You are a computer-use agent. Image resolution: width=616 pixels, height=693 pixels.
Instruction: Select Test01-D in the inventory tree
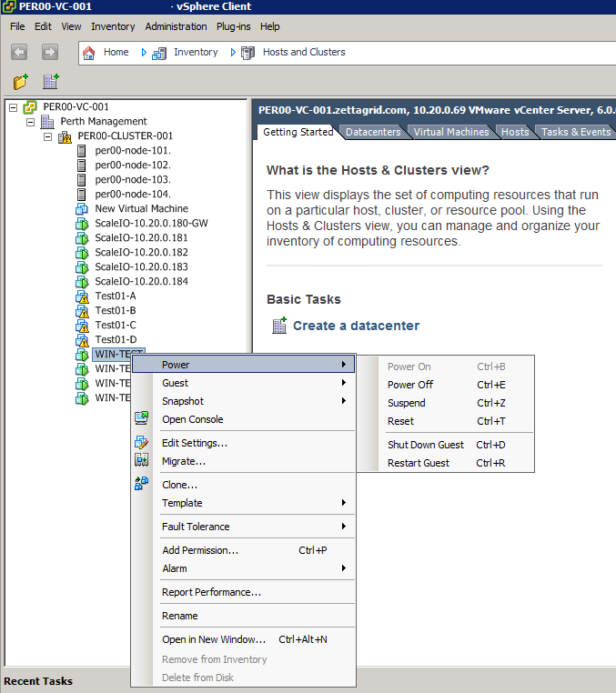tap(116, 340)
